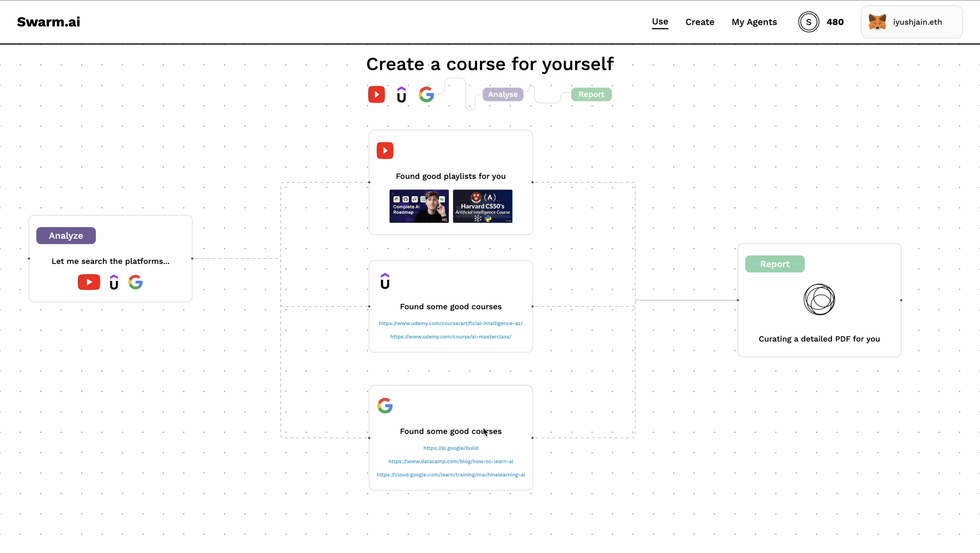Click the Google icon under the page title
The image size is (980, 553).
point(426,94)
